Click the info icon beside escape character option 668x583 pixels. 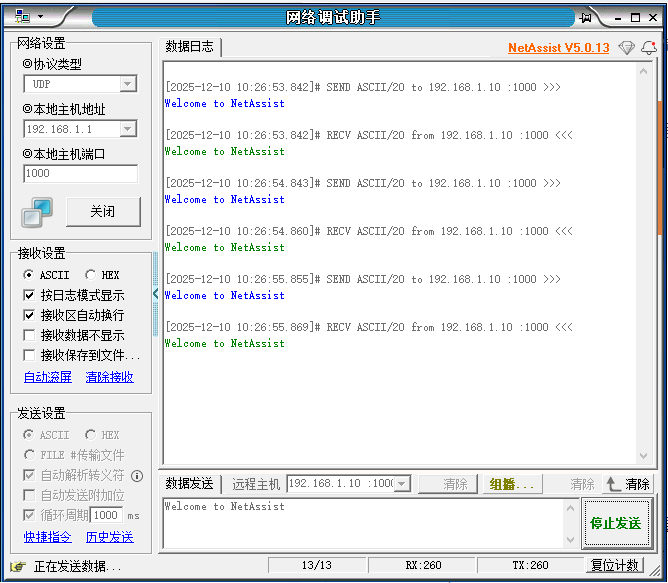click(x=137, y=476)
